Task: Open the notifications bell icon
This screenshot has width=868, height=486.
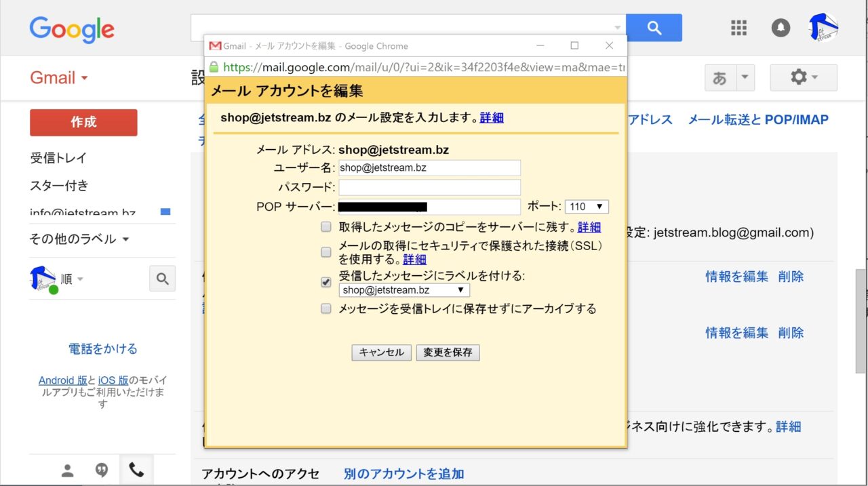Action: (x=781, y=28)
